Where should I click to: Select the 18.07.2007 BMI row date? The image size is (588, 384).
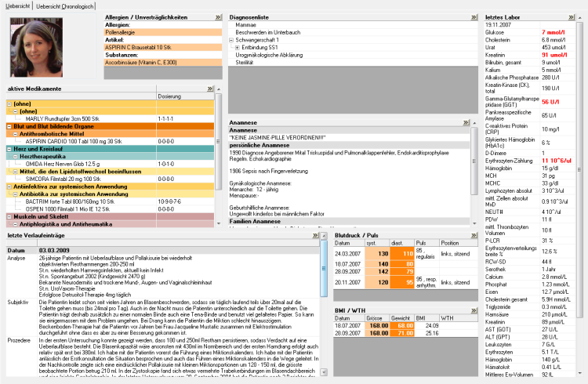347,326
